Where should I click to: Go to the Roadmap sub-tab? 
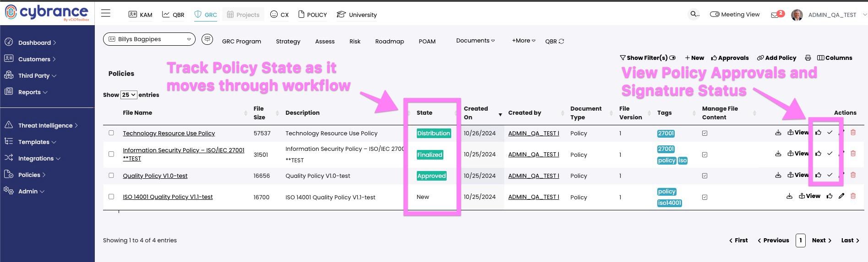(389, 41)
